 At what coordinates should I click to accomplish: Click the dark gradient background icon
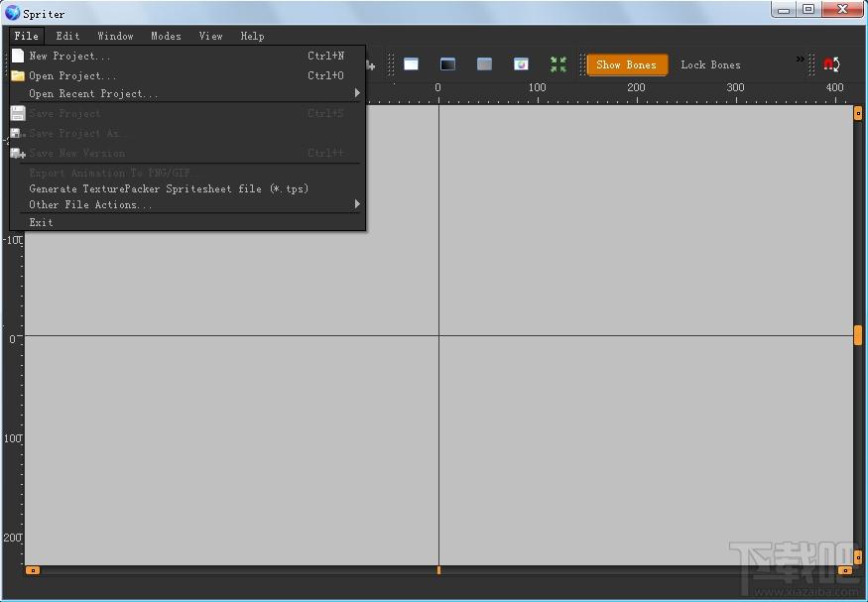447,64
